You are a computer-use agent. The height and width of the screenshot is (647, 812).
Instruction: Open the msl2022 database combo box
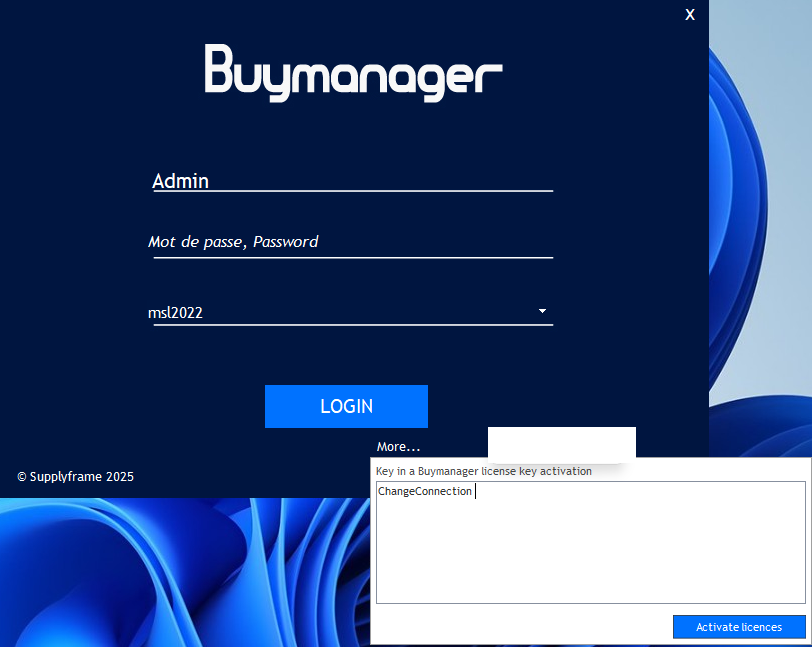(x=340, y=312)
